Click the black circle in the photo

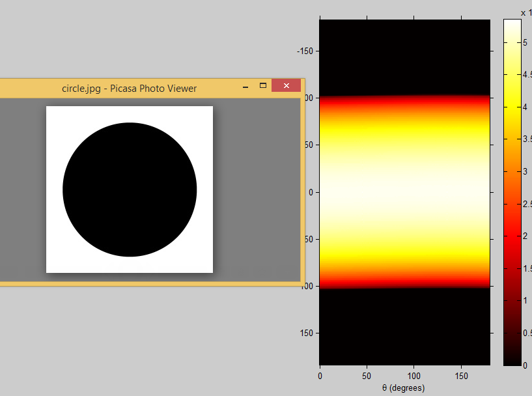click(x=130, y=190)
